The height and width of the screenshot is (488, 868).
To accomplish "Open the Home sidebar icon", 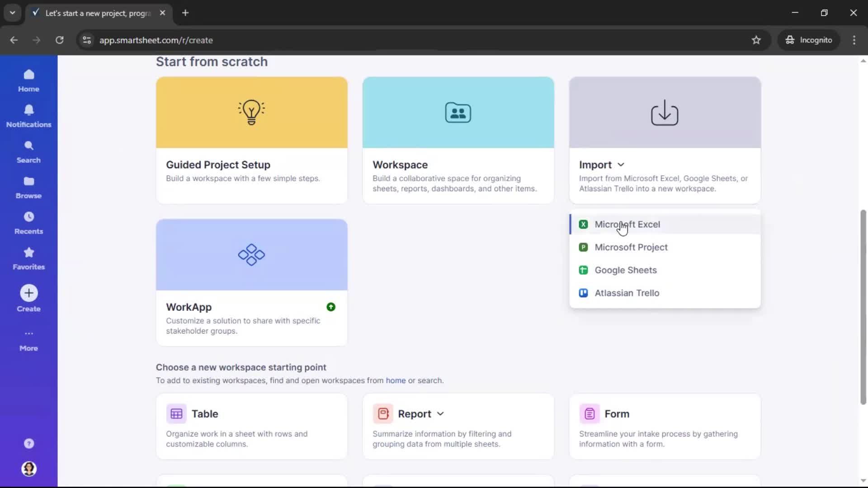I will pyautogui.click(x=28, y=80).
